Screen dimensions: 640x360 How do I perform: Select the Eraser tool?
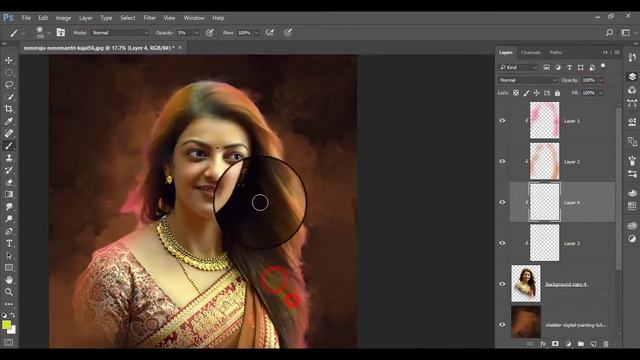pos(9,182)
